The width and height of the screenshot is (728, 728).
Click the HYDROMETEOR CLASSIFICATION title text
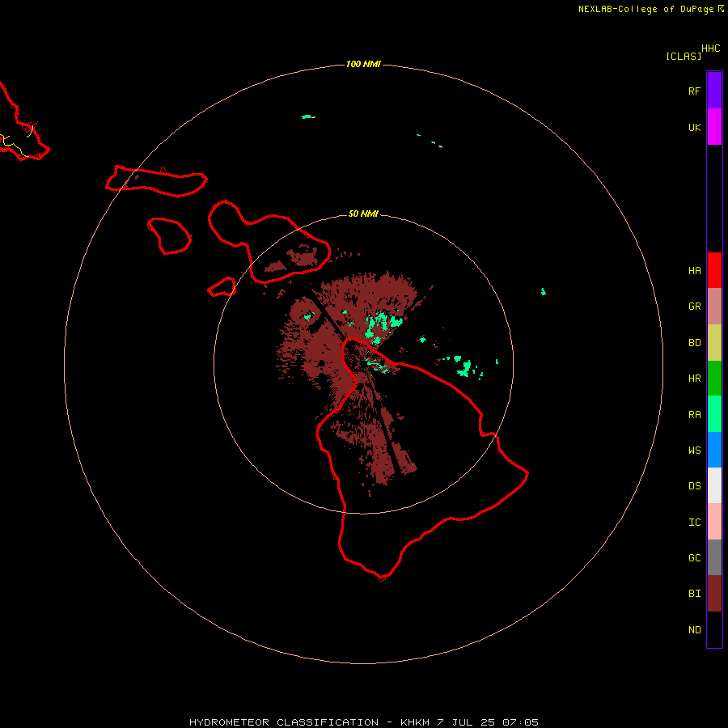(284, 722)
